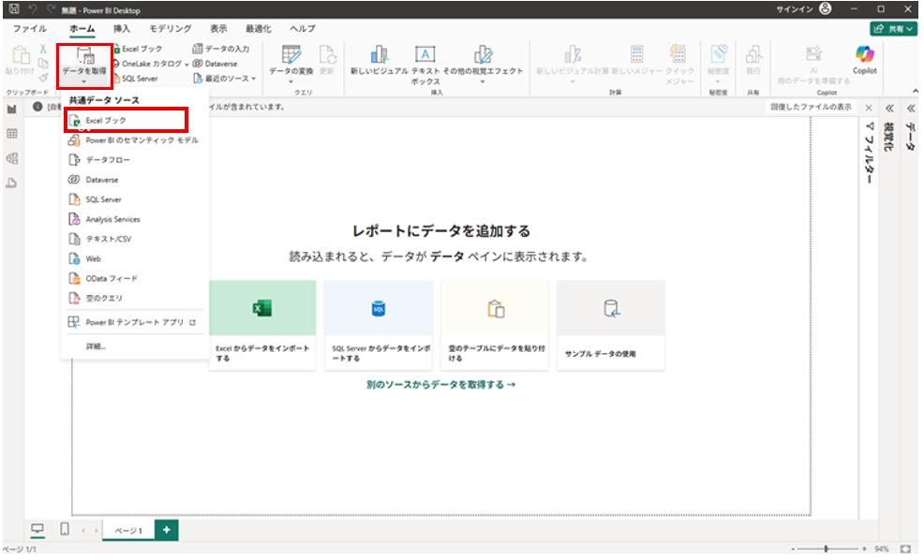Click the Undo arrow in title bar

click(33, 8)
